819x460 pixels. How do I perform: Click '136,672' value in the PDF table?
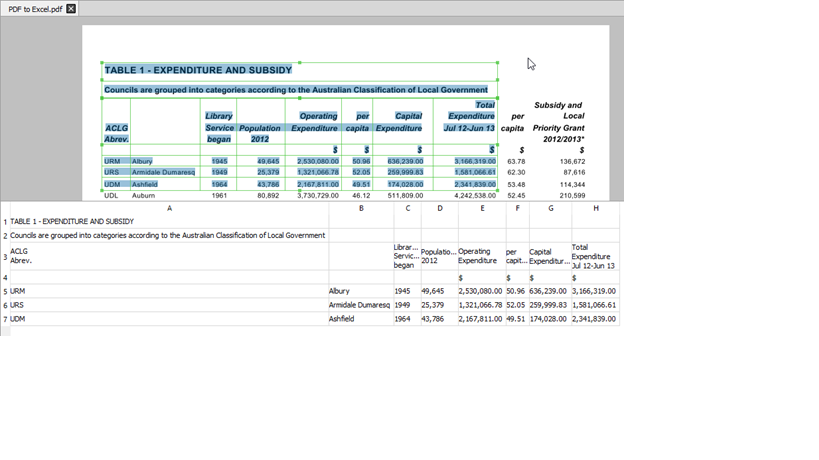[x=572, y=162]
